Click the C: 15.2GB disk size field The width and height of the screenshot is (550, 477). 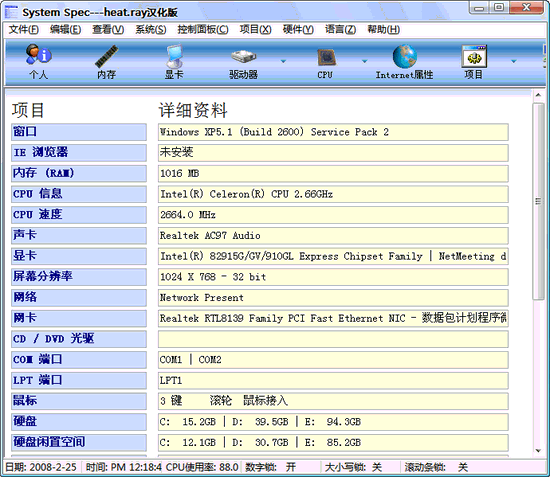point(333,422)
